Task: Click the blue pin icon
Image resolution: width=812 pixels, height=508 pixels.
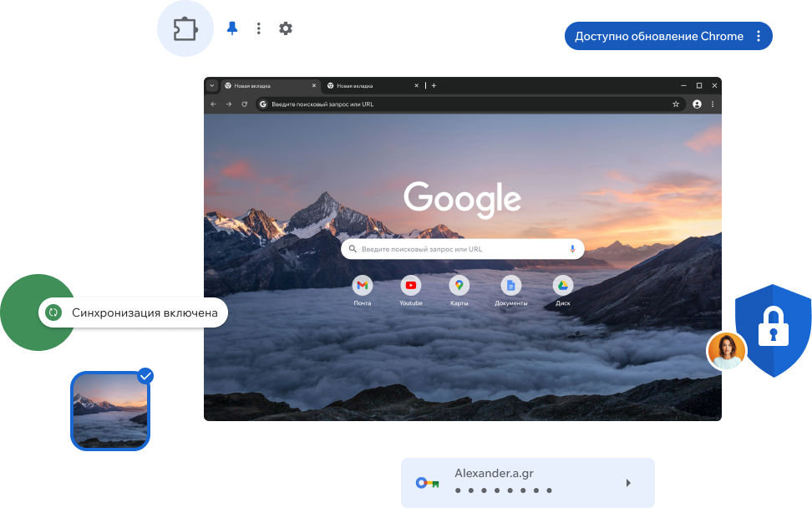Action: (x=232, y=28)
